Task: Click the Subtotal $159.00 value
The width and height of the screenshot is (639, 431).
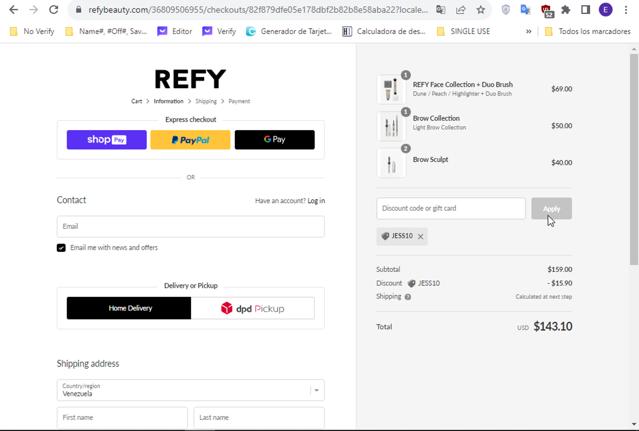Action: [x=560, y=269]
